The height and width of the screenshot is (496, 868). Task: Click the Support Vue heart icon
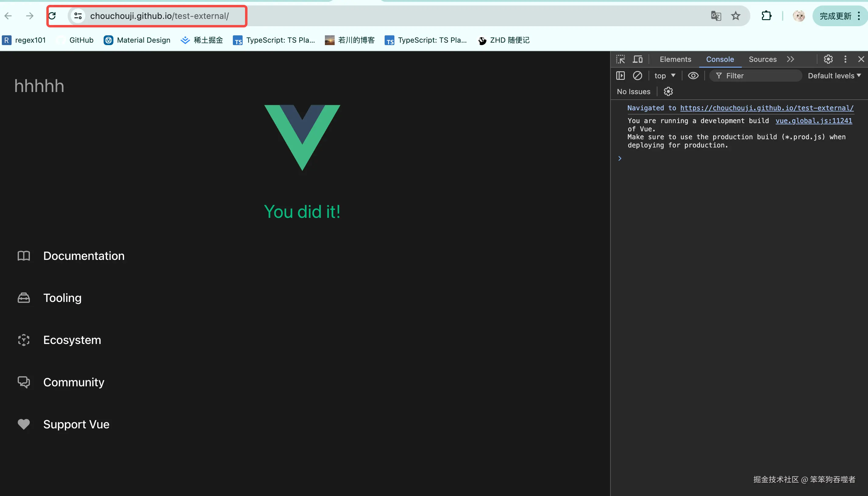coord(24,424)
